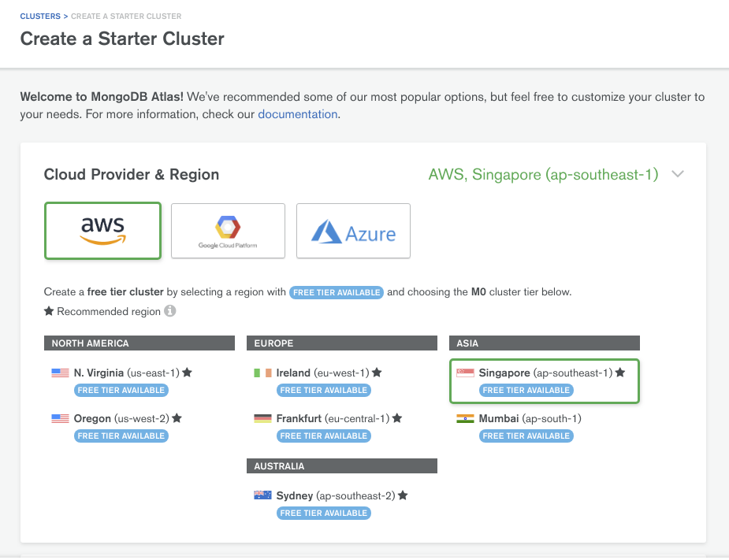Click the United States flag beside N. Virginia
The image size is (729, 560).
pyautogui.click(x=61, y=373)
